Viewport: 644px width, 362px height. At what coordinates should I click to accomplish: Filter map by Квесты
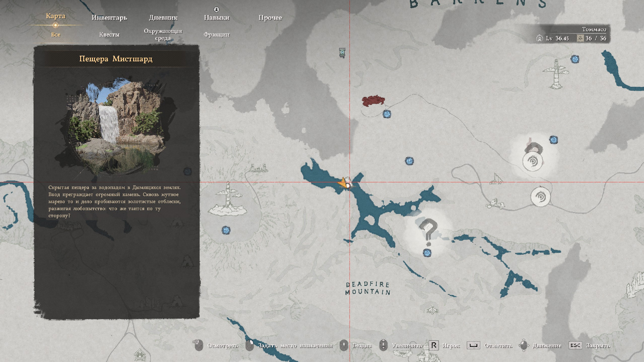click(109, 35)
